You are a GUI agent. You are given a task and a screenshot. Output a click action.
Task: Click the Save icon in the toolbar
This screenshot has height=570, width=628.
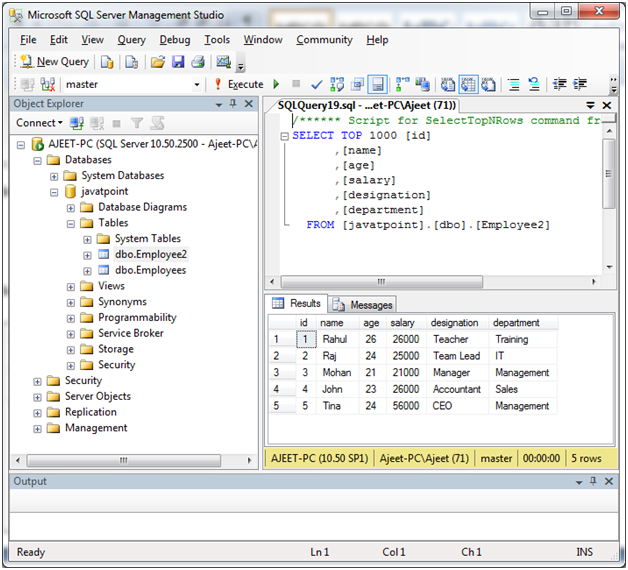click(x=178, y=62)
